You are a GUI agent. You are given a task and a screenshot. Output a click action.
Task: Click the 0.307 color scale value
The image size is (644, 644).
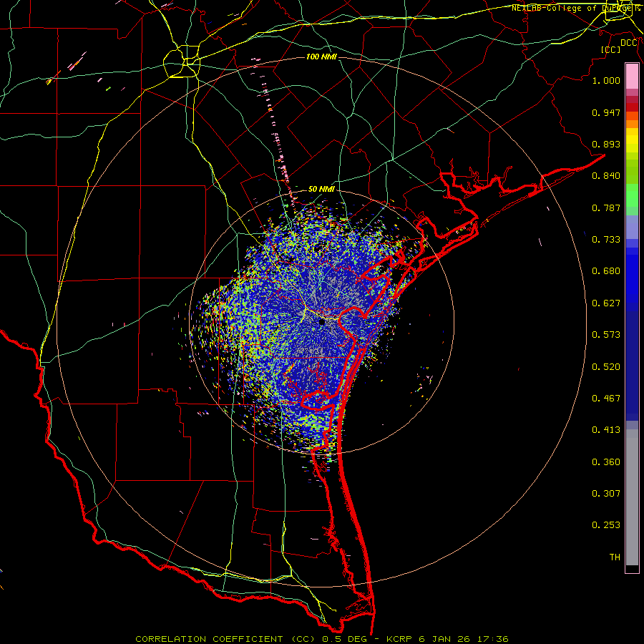click(606, 493)
